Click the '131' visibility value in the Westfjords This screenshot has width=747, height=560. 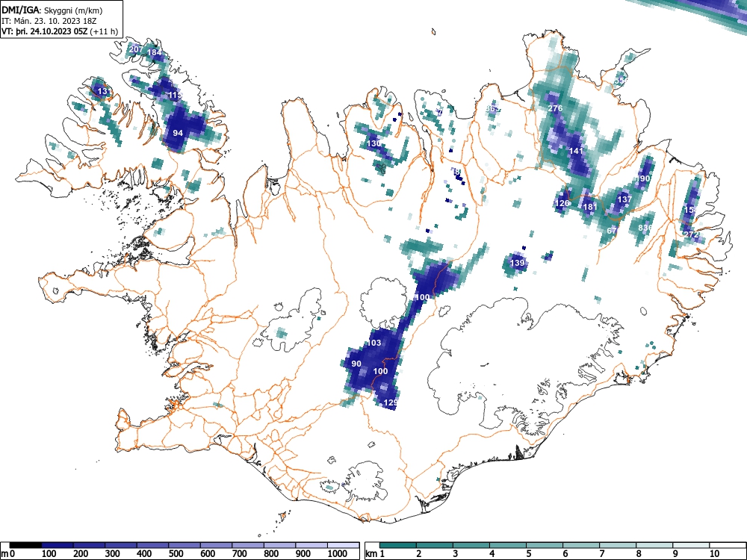(x=103, y=91)
